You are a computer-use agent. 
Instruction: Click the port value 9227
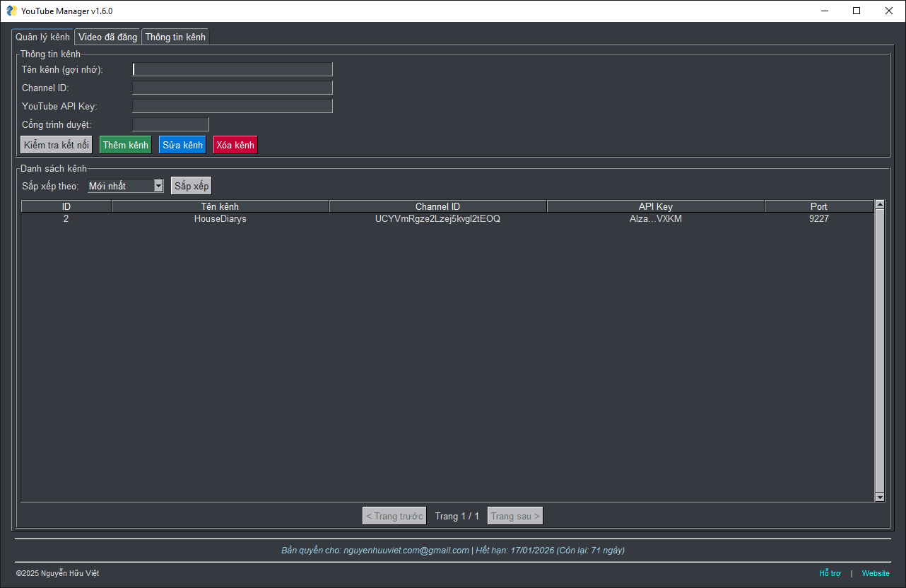819,219
